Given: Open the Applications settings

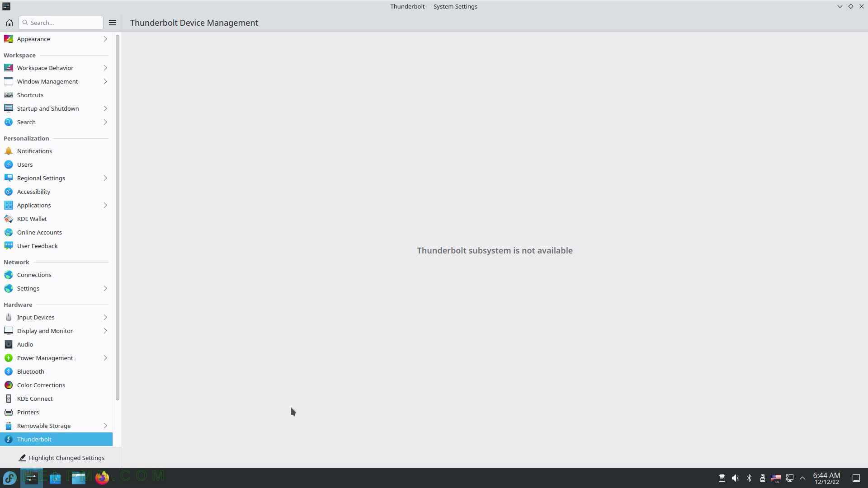Looking at the screenshot, I should point(56,205).
